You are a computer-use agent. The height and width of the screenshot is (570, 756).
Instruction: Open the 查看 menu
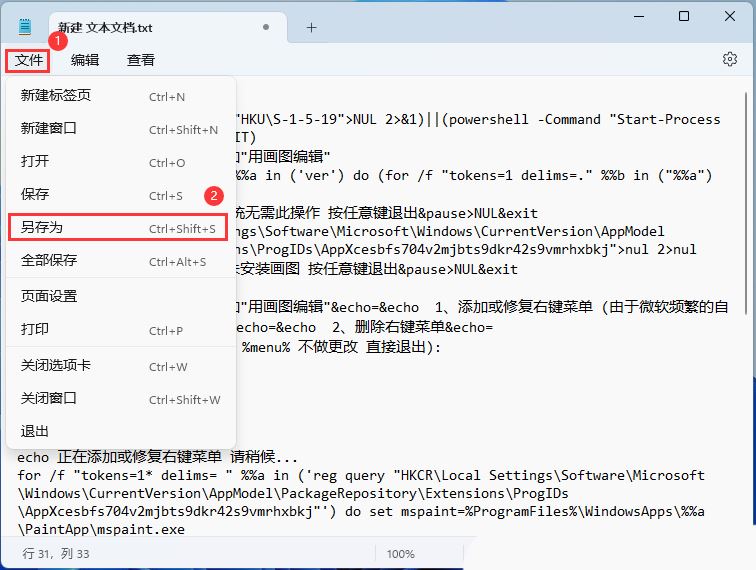coord(140,60)
